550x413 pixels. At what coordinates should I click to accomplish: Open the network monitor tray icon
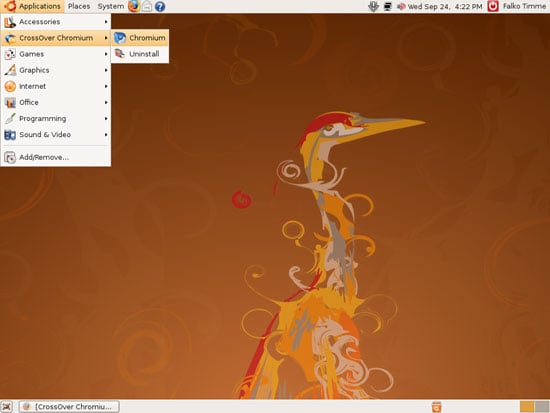point(387,6)
